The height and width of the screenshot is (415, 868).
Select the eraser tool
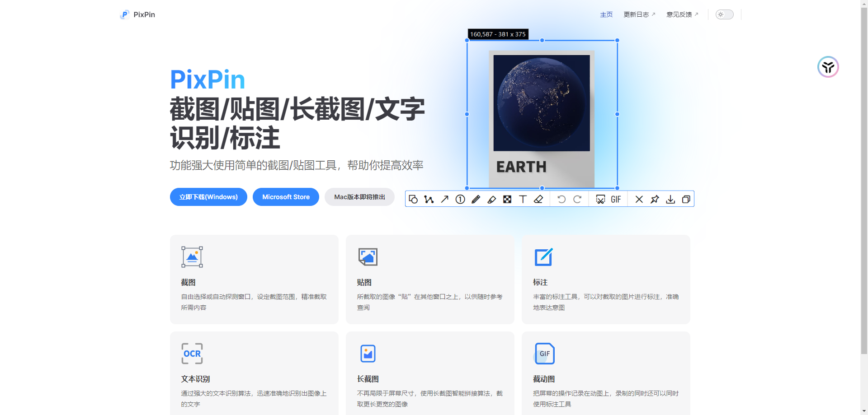point(538,199)
